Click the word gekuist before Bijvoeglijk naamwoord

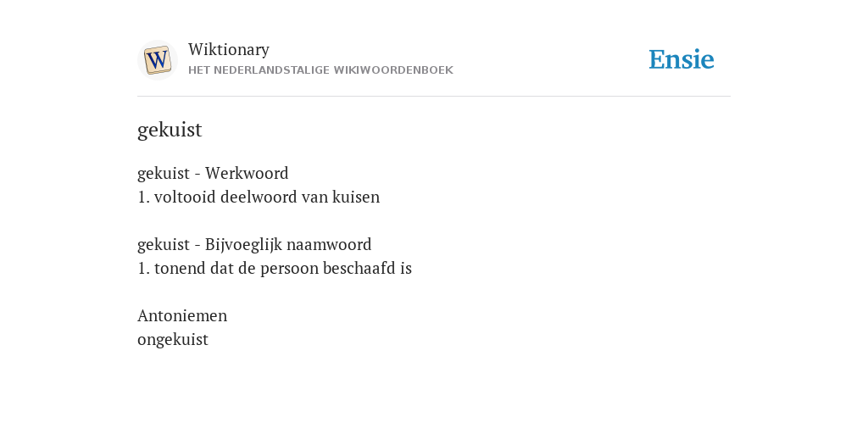click(x=164, y=245)
